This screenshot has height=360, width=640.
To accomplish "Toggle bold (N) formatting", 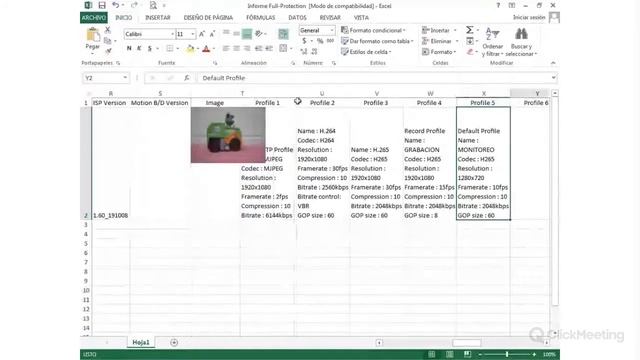I will pos(129,49).
